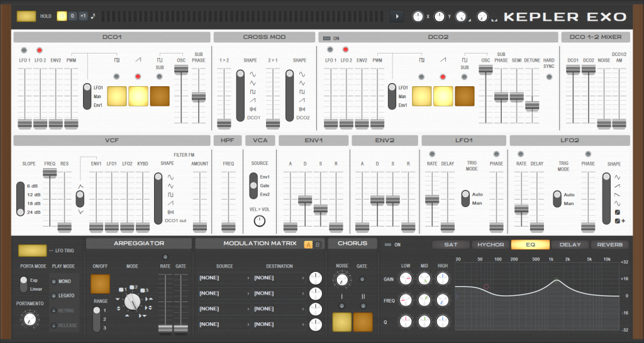
Task: Click the 0 octave button
Action: pyautogui.click(x=72, y=16)
